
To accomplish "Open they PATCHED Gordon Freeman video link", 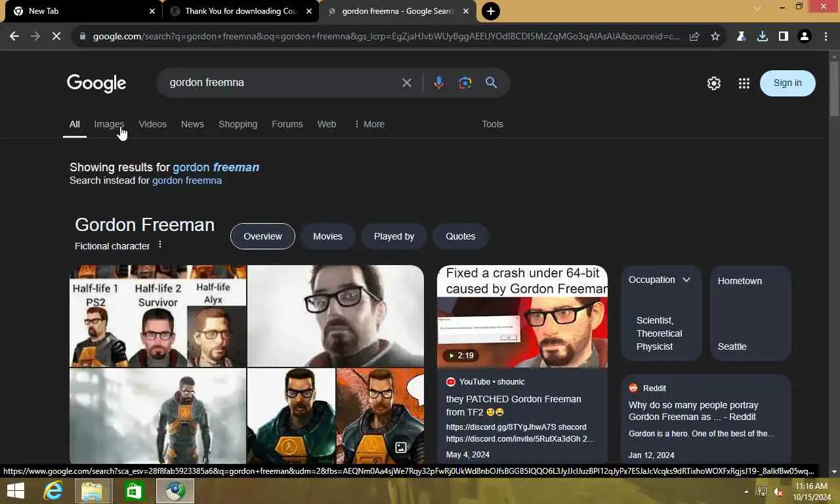I will (514, 406).
